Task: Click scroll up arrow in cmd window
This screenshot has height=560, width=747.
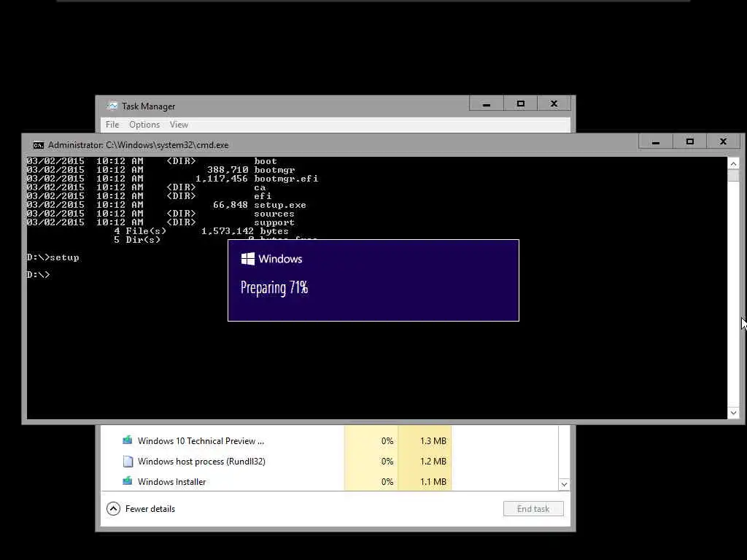Action: tap(734, 164)
